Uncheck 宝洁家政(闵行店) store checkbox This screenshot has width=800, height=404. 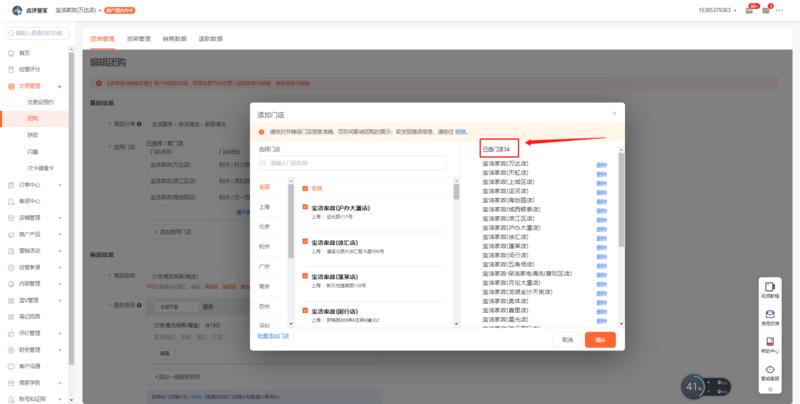(305, 310)
